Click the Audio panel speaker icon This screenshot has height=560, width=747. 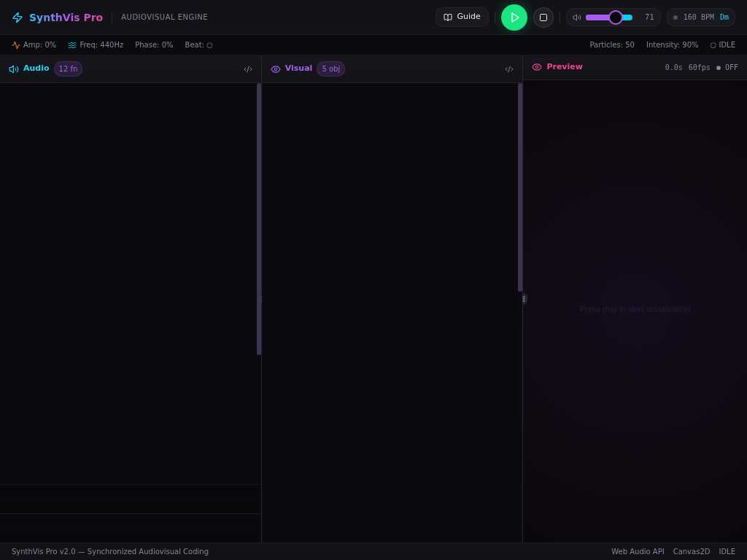(14, 69)
